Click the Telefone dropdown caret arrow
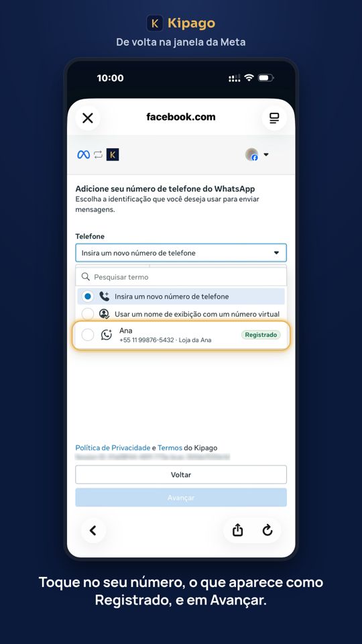362x644 pixels. pyautogui.click(x=277, y=253)
